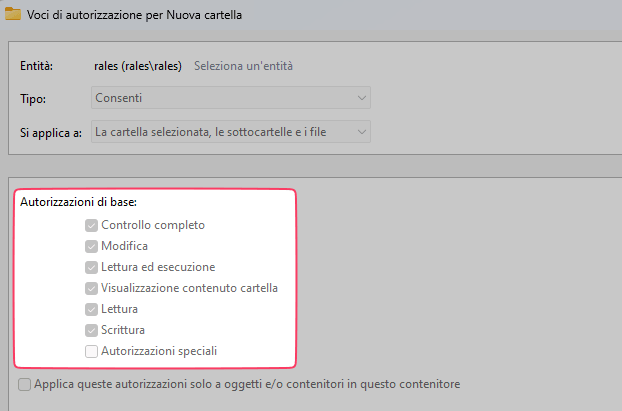Disable Visualizzazione contenuto cartella permission
Image resolution: width=622 pixels, height=411 pixels.
pyautogui.click(x=92, y=288)
